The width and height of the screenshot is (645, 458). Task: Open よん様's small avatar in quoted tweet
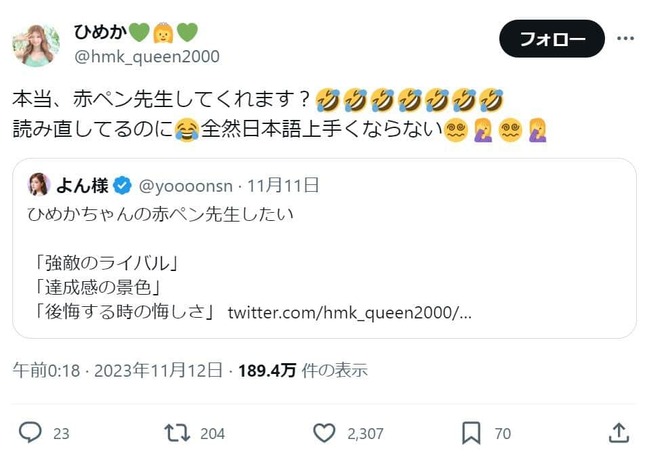click(x=40, y=184)
